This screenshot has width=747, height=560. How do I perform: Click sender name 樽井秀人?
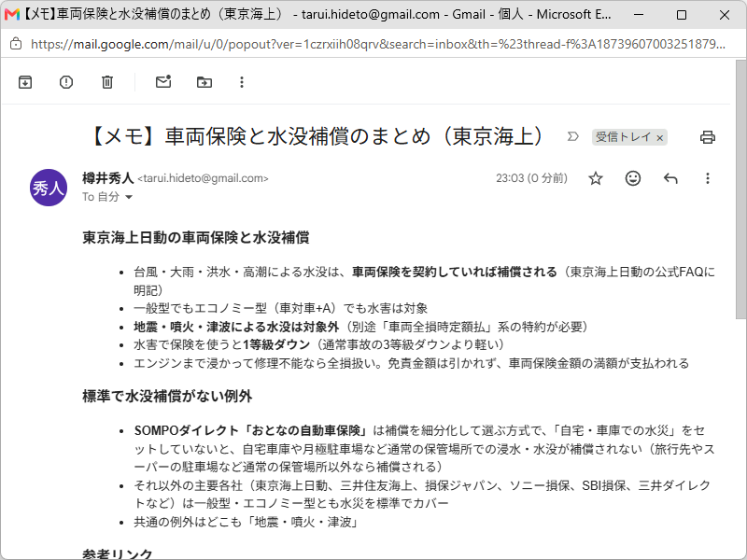[107, 178]
